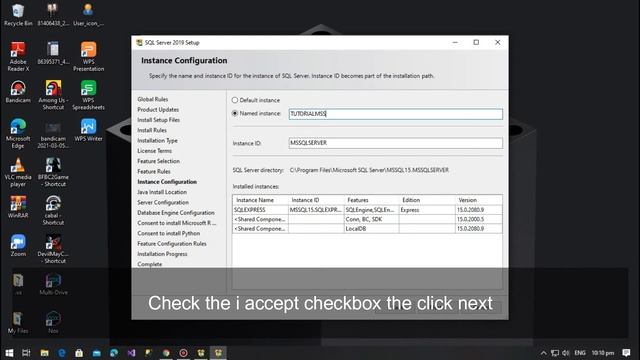Show hidden system tray icons

543,353
